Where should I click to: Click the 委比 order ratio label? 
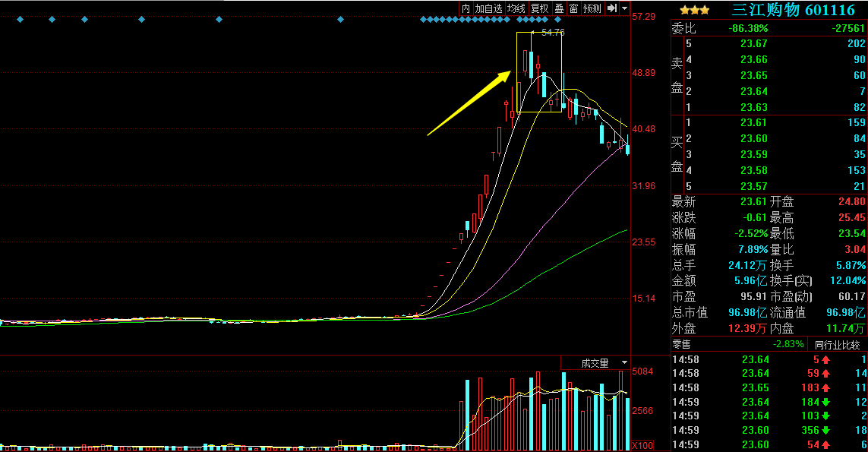[x=683, y=28]
